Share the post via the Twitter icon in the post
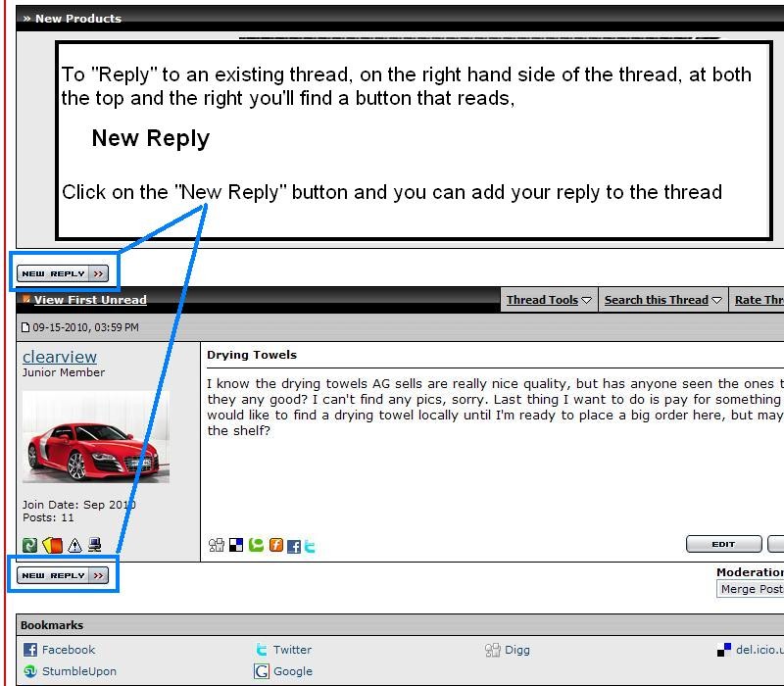784x686 pixels. click(310, 547)
